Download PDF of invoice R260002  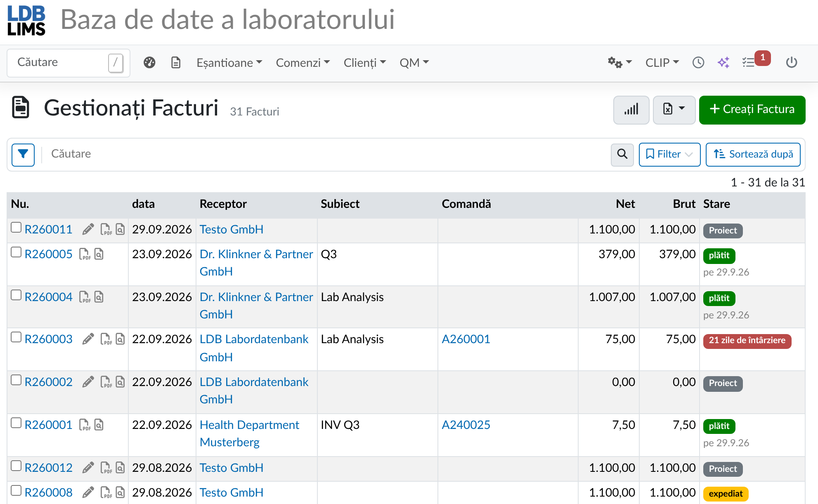[106, 382]
